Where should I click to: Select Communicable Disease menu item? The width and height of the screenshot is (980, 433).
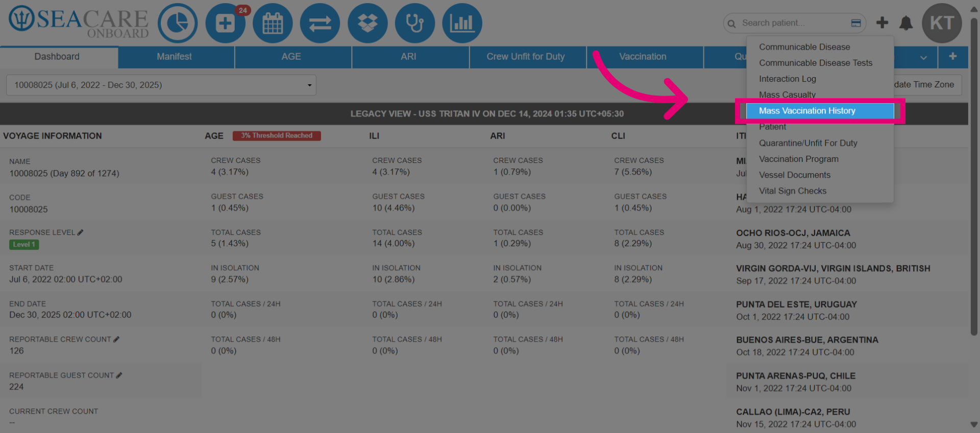(820, 47)
